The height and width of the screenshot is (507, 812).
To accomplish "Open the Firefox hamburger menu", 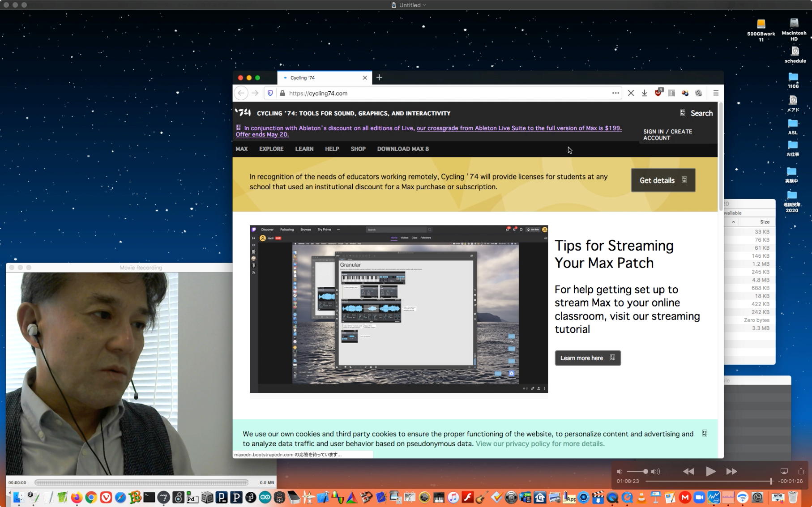I will click(716, 93).
